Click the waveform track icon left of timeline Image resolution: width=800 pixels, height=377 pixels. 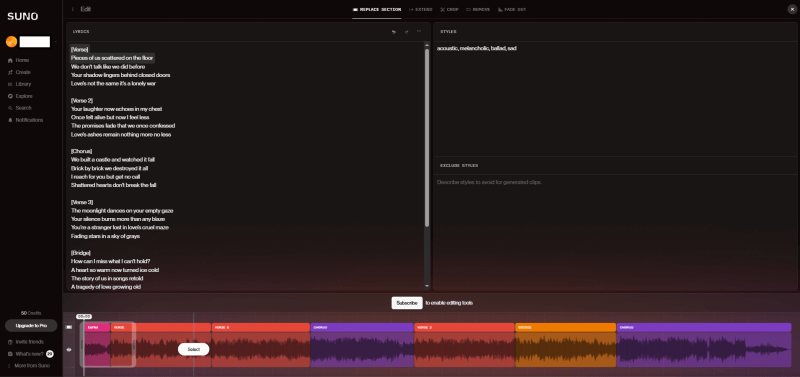coord(69,349)
